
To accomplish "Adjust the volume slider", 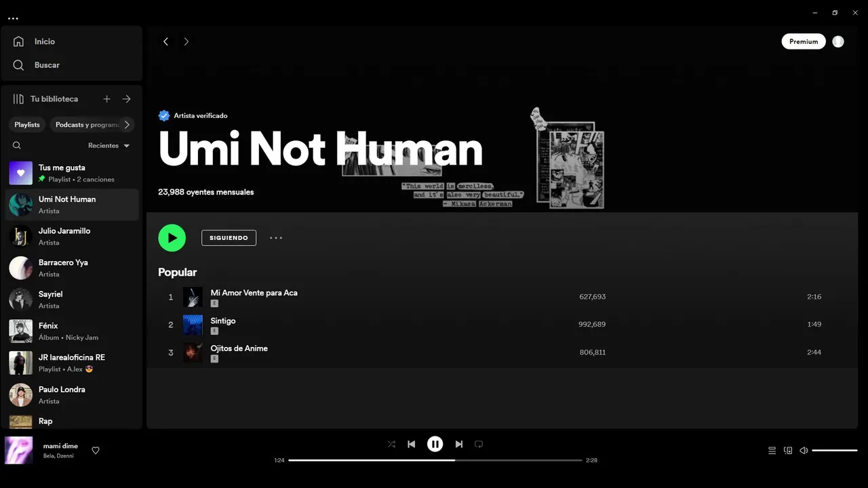I will (835, 451).
